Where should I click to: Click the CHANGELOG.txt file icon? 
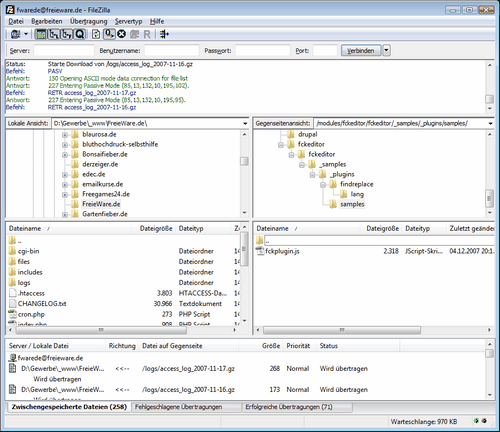tap(12, 304)
